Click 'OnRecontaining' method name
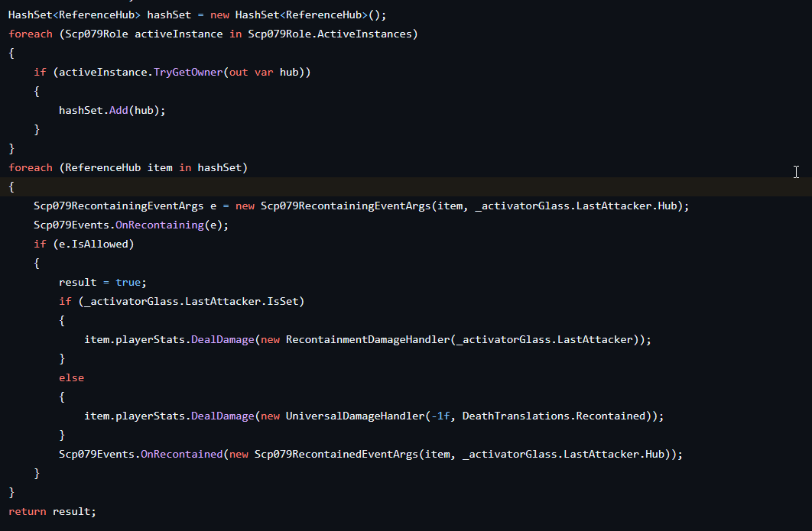The height and width of the screenshot is (531, 812). pos(160,225)
